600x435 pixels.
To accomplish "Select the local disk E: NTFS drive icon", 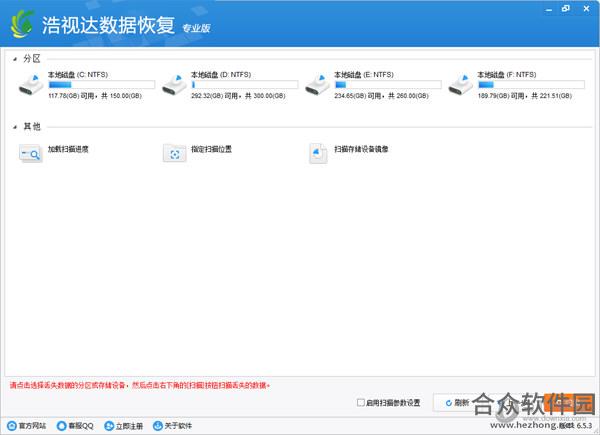I will (x=318, y=85).
